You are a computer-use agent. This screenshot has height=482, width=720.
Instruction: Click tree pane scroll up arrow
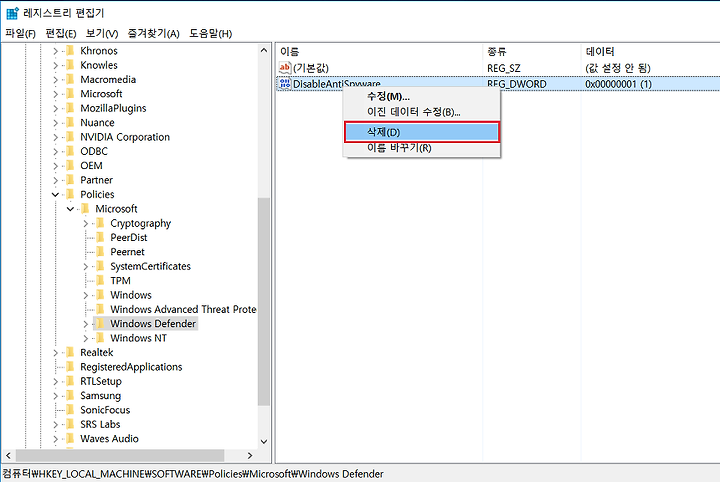point(264,50)
